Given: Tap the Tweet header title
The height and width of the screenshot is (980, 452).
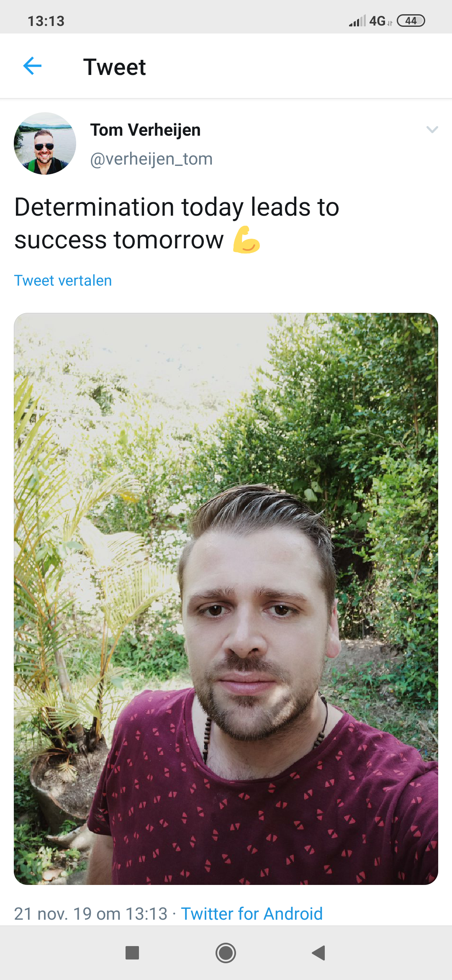Looking at the screenshot, I should (x=114, y=67).
